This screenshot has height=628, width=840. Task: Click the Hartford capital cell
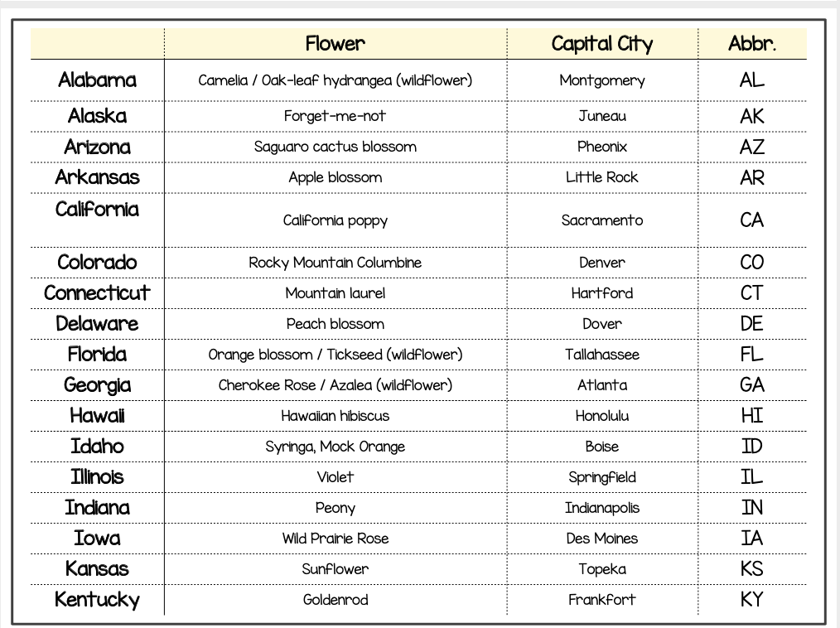[x=602, y=293]
